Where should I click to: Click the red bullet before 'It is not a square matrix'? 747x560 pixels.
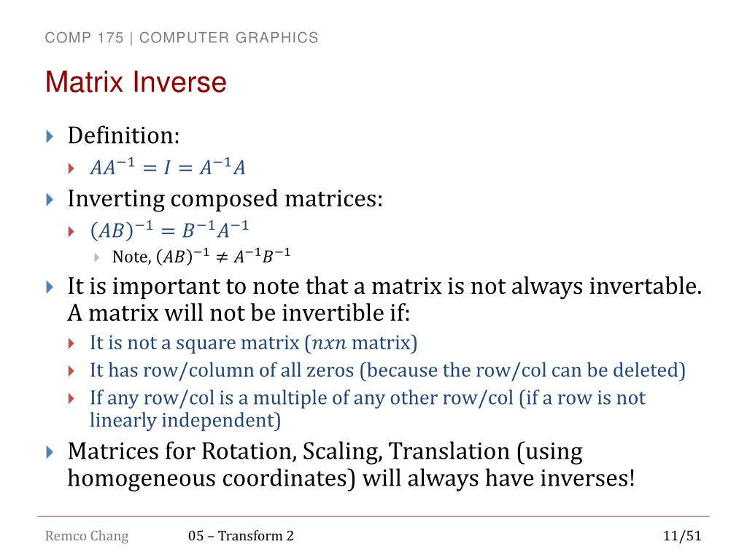click(x=71, y=343)
